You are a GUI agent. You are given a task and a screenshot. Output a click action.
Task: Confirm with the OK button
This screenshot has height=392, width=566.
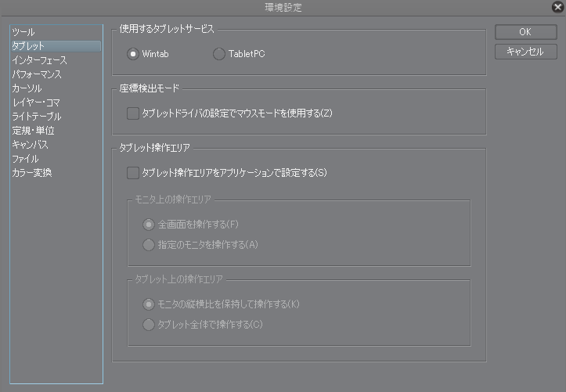point(525,32)
